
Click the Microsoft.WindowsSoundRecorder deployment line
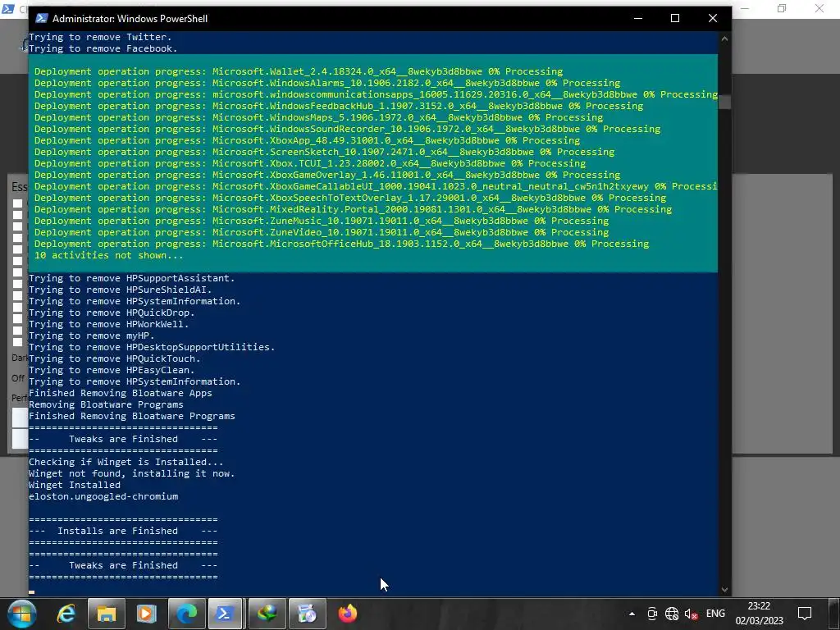(x=347, y=129)
